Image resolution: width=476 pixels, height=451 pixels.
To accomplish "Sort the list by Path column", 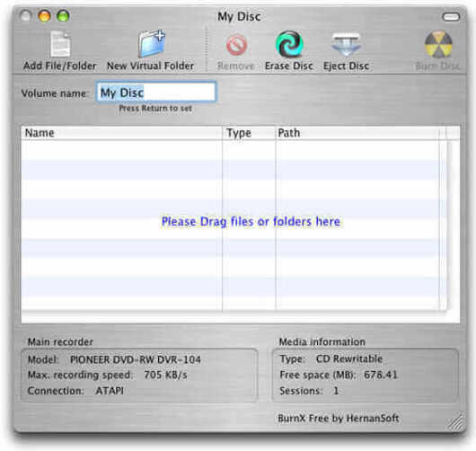I will (x=357, y=133).
